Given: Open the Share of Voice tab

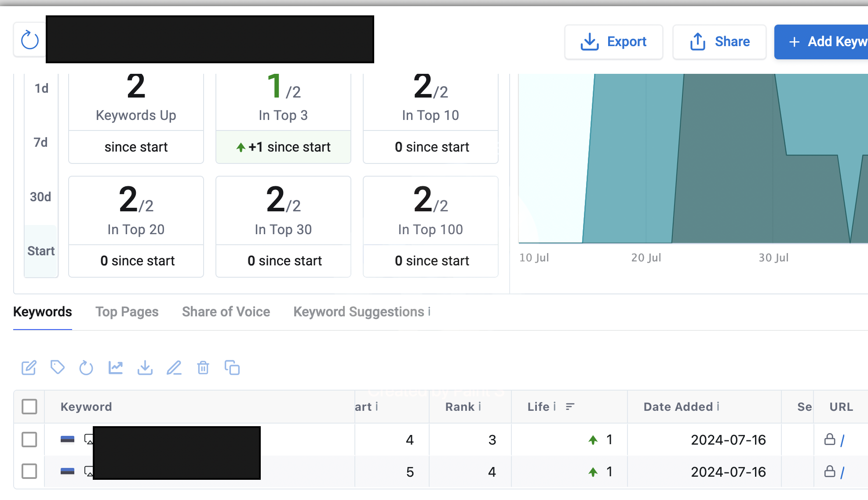Looking at the screenshot, I should [x=226, y=312].
